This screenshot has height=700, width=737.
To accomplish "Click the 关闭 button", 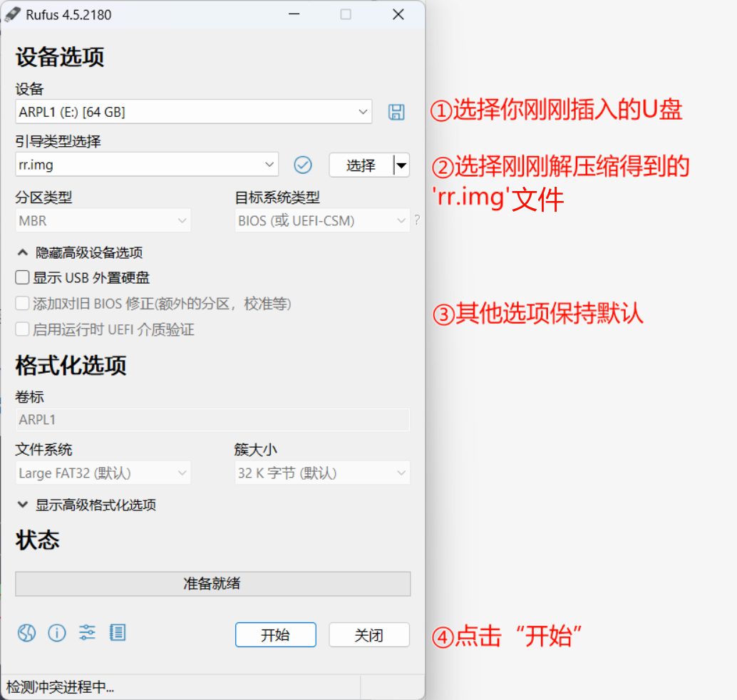I will [x=369, y=634].
